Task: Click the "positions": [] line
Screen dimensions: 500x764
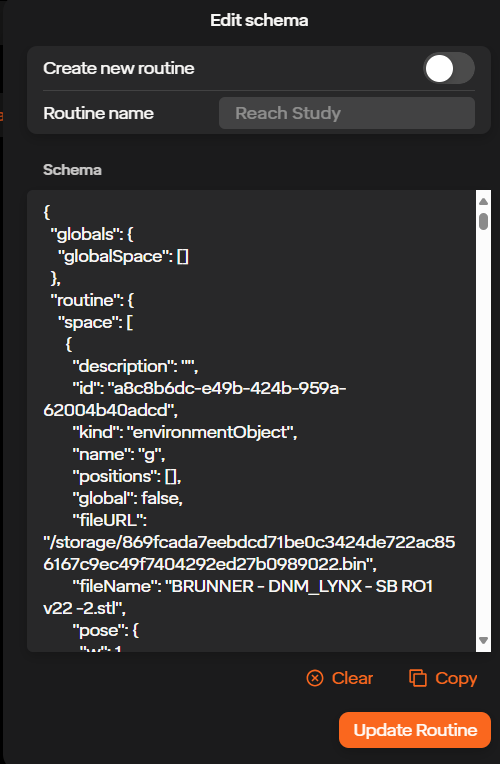Action: point(127,476)
